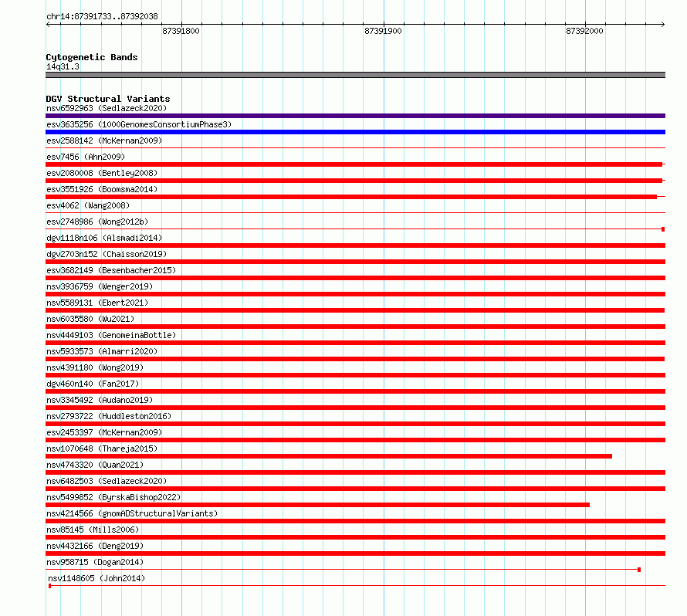Open nsv1148605 (John2014) variant
687x616 pixels.
96,578
